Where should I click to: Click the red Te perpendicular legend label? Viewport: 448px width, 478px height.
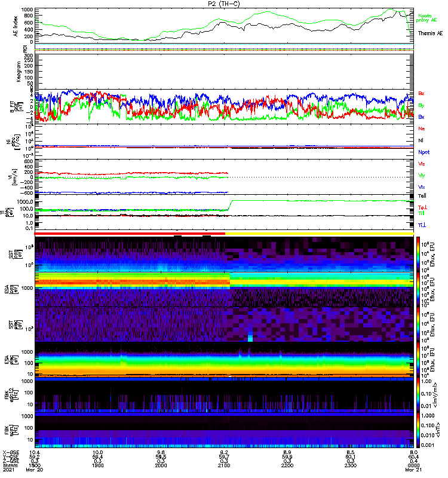(x=422, y=207)
